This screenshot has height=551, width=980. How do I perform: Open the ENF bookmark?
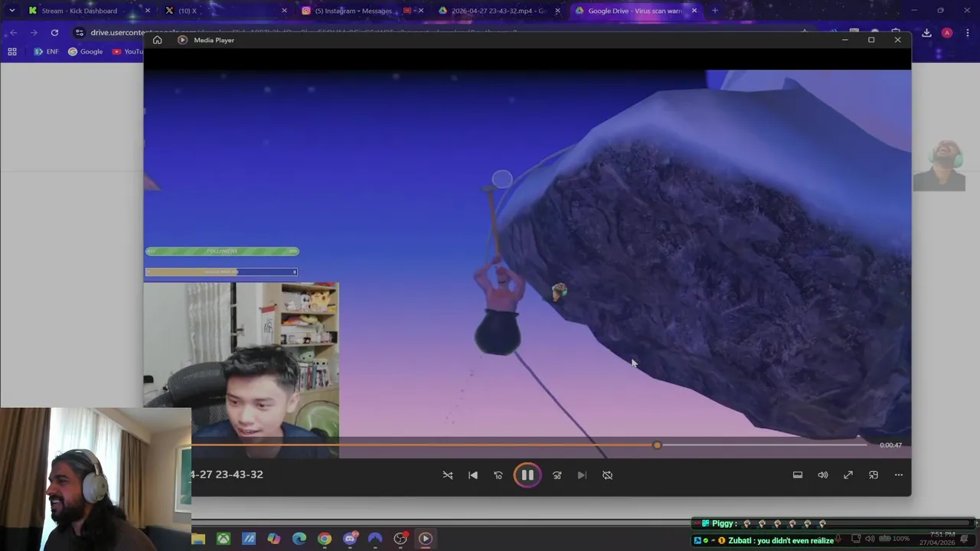coord(46,51)
